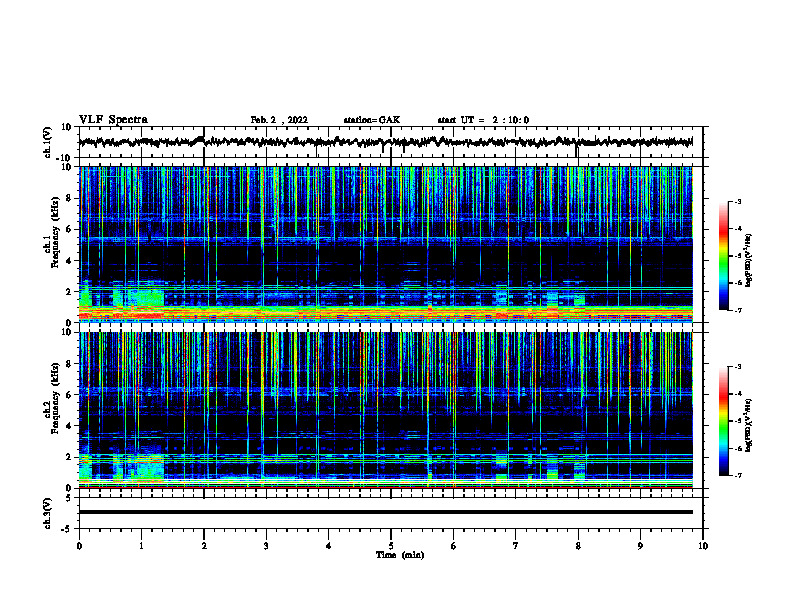Click the "ch.1(V)" axis label

pyautogui.click(x=48, y=142)
